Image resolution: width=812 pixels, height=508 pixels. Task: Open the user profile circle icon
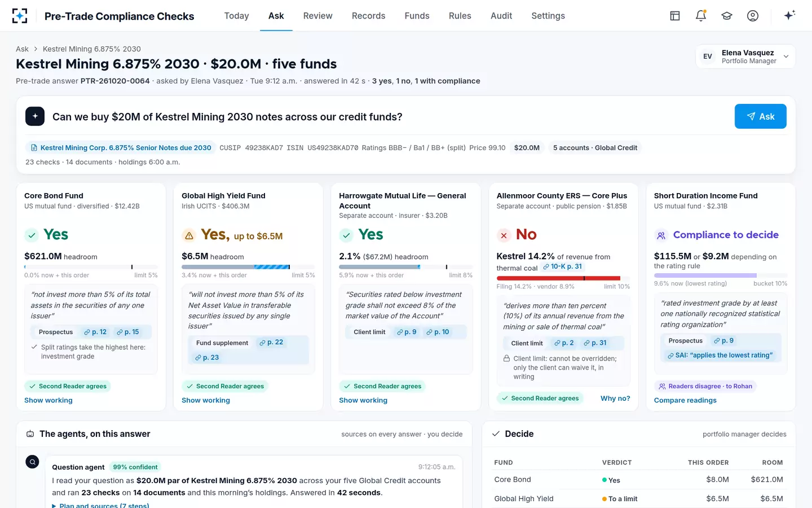click(x=753, y=16)
